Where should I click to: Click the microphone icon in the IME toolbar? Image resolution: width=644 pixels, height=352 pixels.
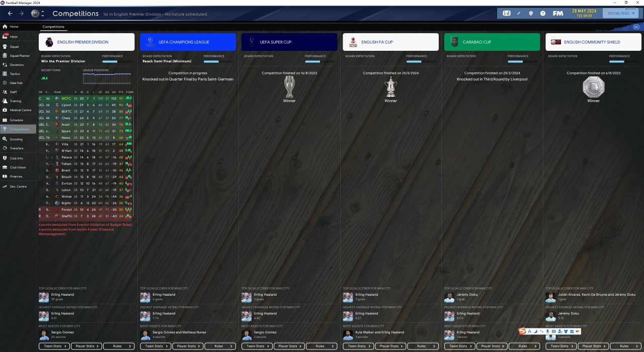click(x=548, y=331)
